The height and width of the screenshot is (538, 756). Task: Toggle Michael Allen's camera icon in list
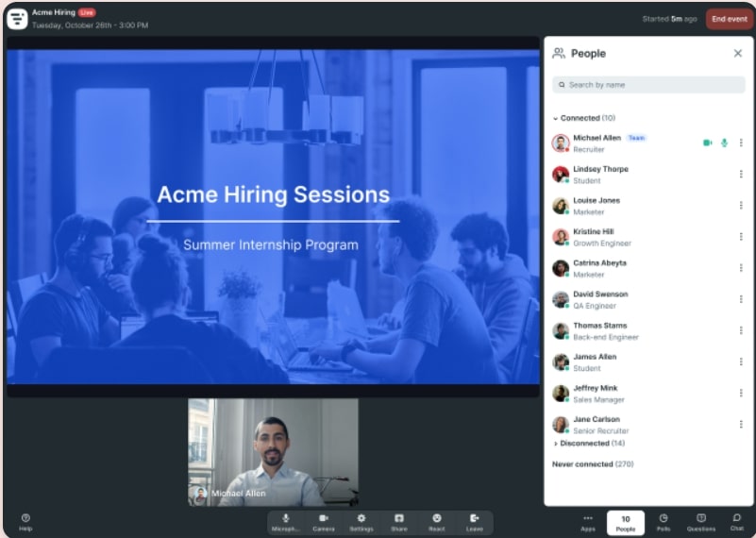707,143
